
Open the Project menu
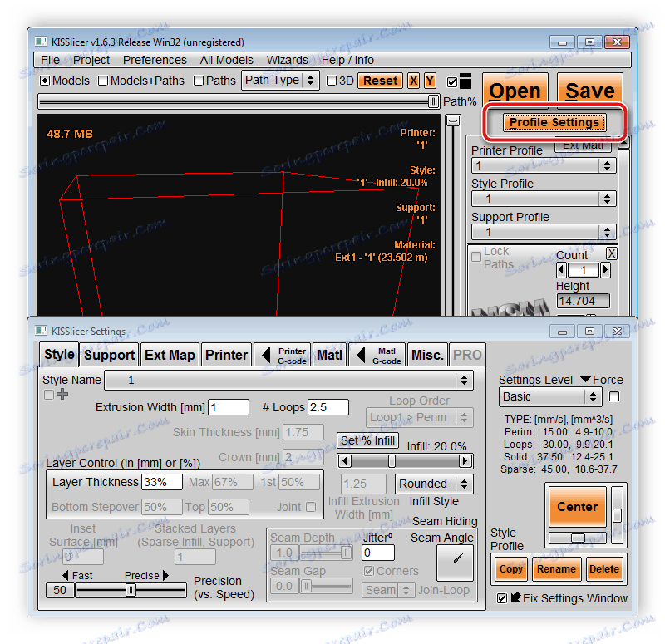click(91, 60)
